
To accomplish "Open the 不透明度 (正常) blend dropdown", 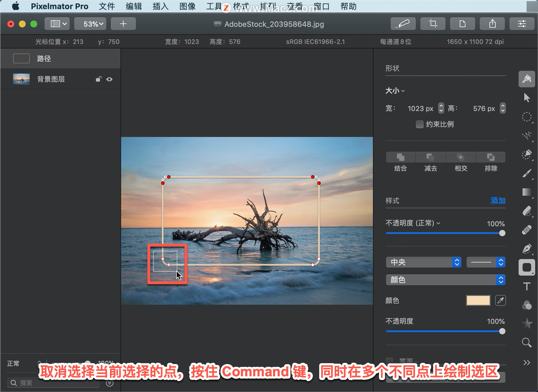I will click(413, 223).
